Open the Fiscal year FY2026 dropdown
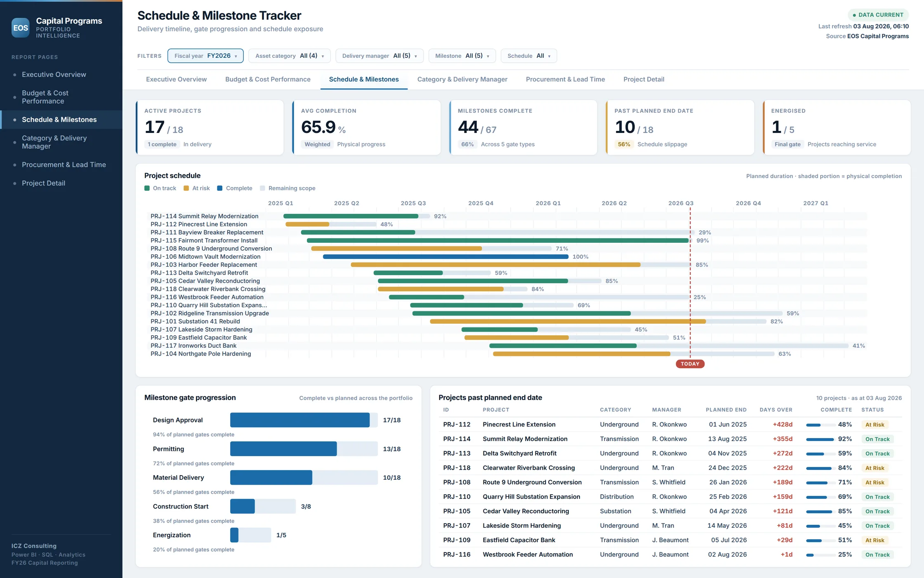The width and height of the screenshot is (924, 578). point(205,56)
